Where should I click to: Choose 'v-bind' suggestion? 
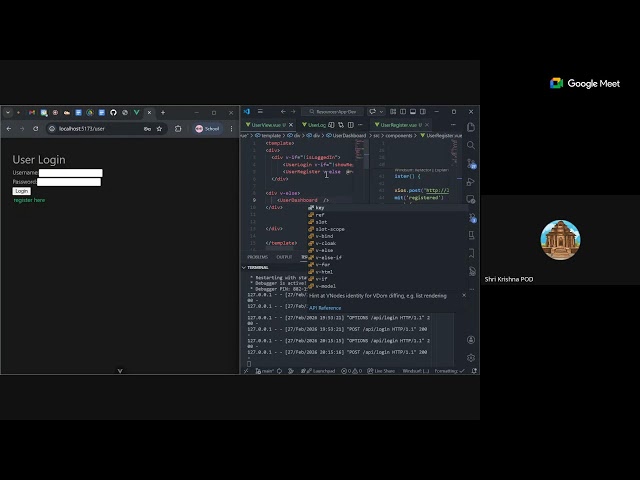387,236
